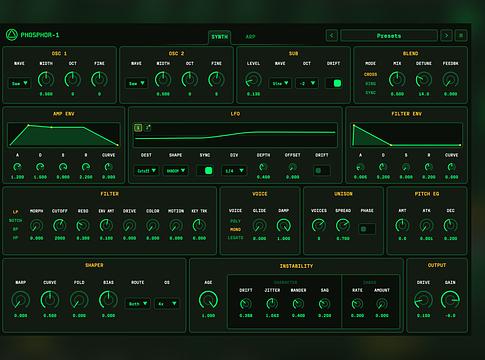Click the Output drive knob
The image size is (485, 360).
423,300
